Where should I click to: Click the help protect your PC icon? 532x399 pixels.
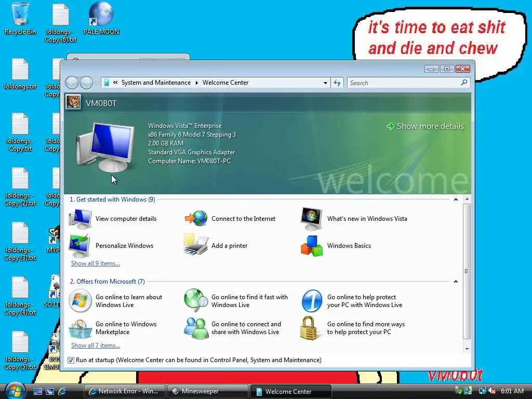point(312,301)
